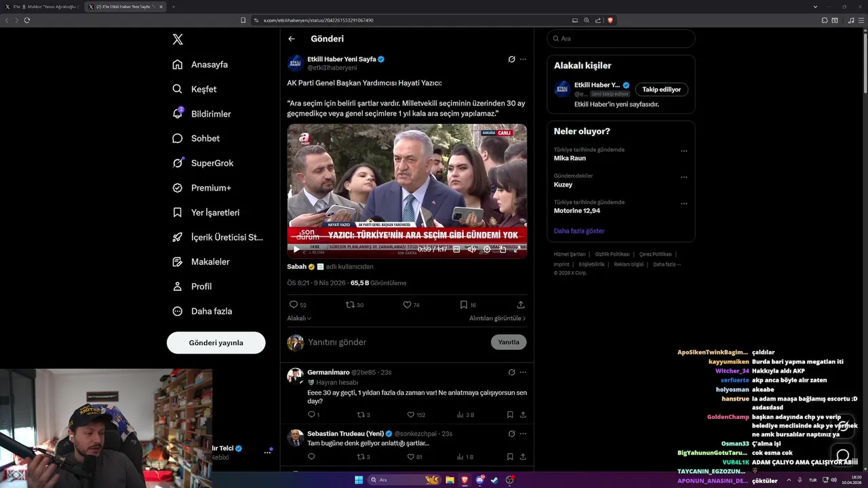Open Sohbet chat section
This screenshot has height=488, width=868.
point(196,138)
